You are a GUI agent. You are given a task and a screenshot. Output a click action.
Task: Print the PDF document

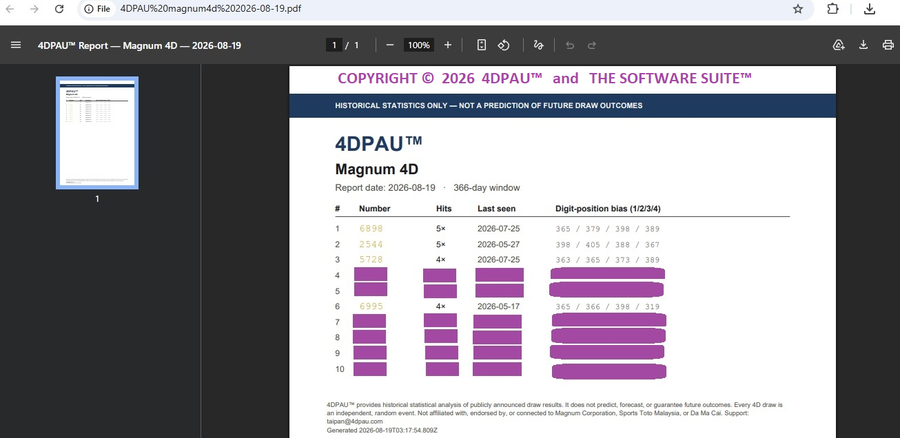pyautogui.click(x=888, y=45)
